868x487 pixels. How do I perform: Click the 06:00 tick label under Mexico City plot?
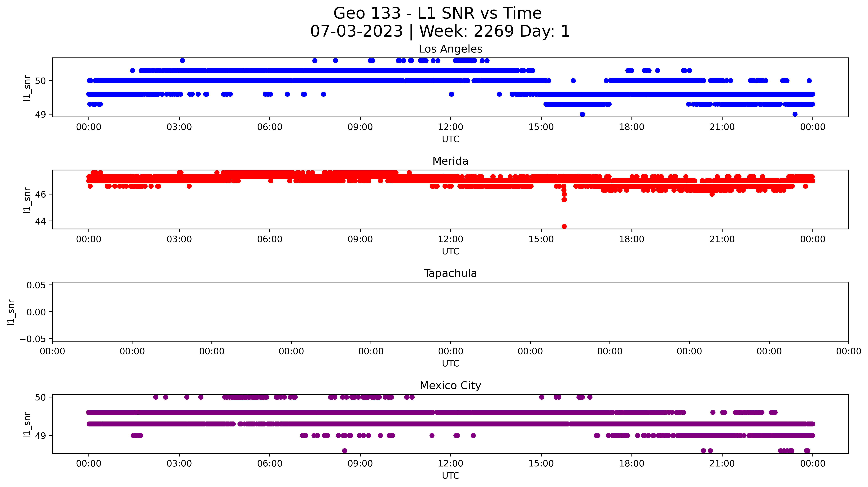click(x=270, y=464)
